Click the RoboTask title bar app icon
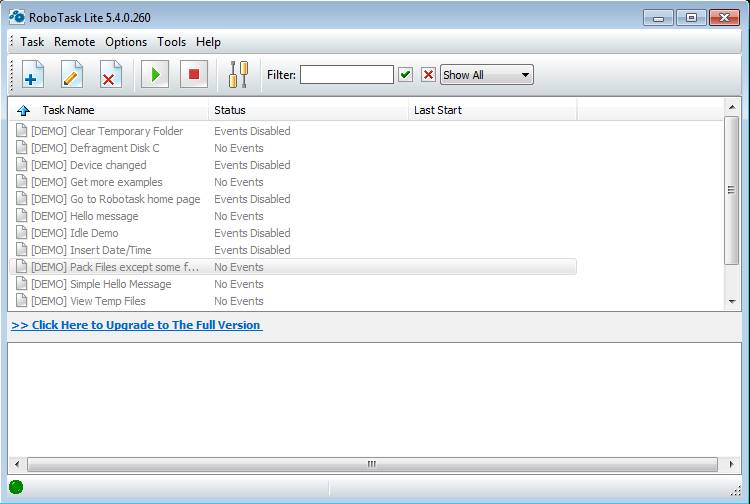This screenshot has height=504, width=750. pos(17,17)
